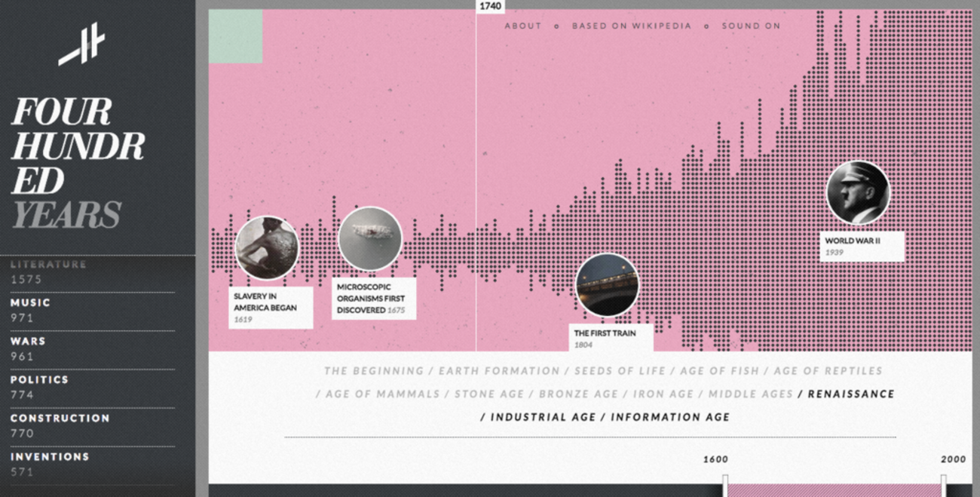This screenshot has width=980, height=497.
Task: Open the World War II portrait thumbnail
Action: pyautogui.click(x=858, y=192)
